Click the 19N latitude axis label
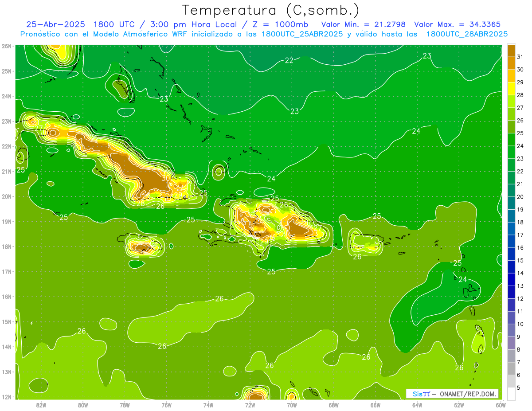 pyautogui.click(x=7, y=221)
